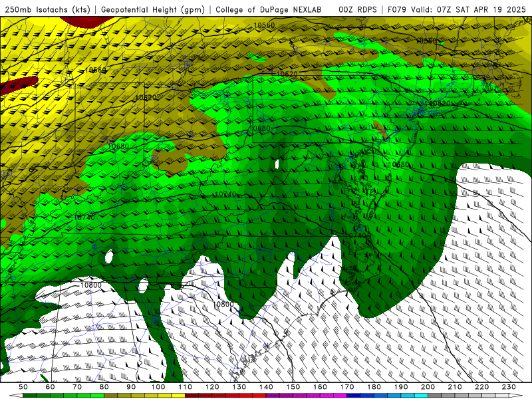Select the 'College of DuPage NEXLAB' header label
The height and width of the screenshot is (399, 532).
click(269, 9)
